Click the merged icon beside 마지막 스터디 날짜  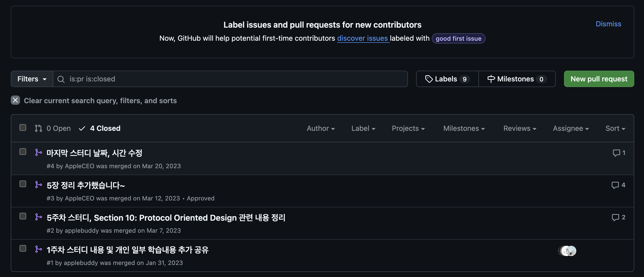click(x=38, y=153)
